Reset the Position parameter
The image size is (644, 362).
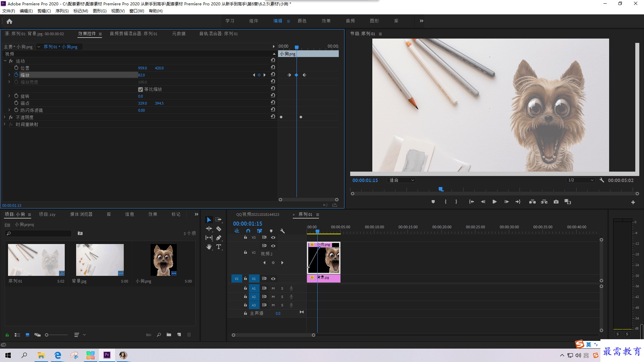point(273,67)
